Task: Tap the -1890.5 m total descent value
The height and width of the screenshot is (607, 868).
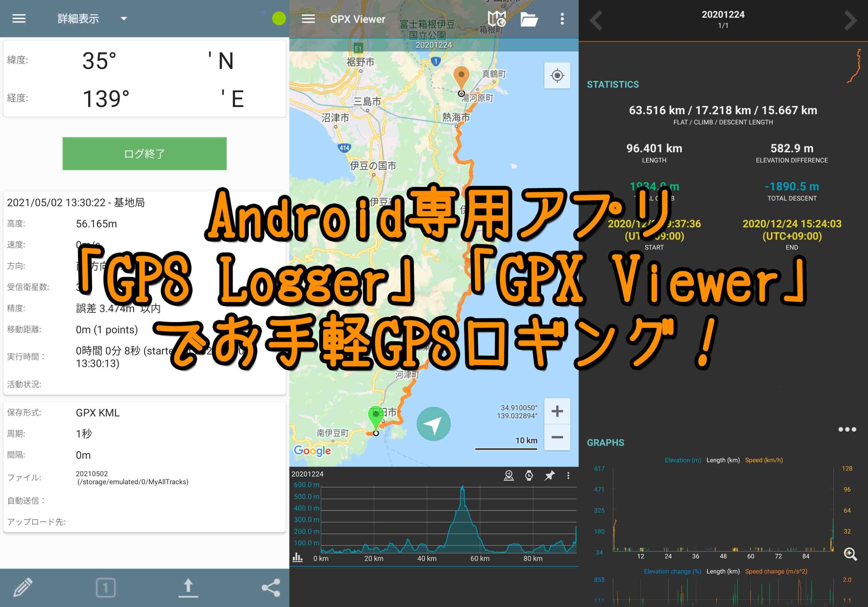Action: click(792, 187)
